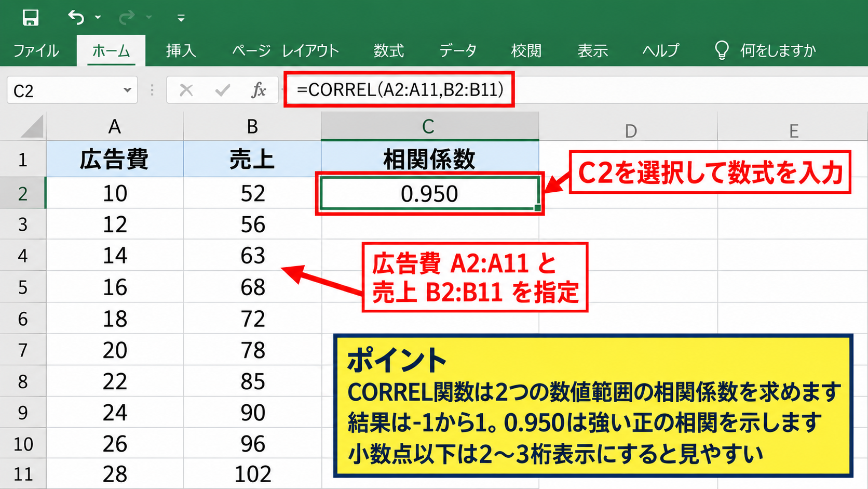This screenshot has width=868, height=489.
Task: Click cell A5 with value 16
Action: pyautogui.click(x=115, y=287)
